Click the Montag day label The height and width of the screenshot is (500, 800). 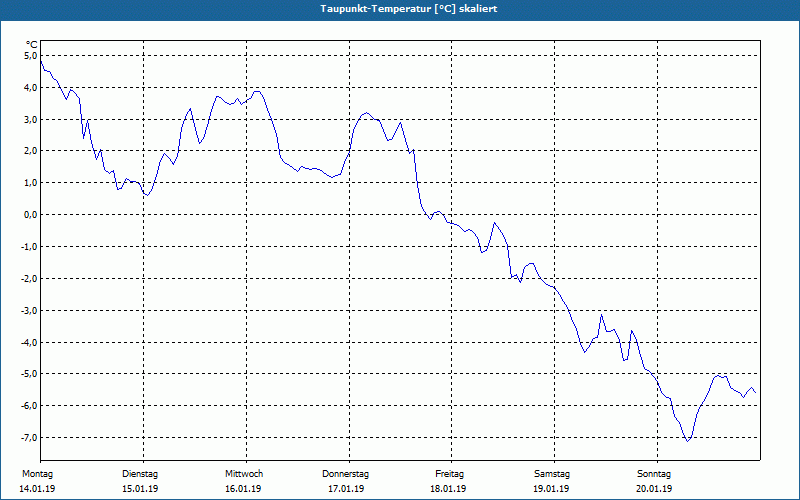click(37, 474)
